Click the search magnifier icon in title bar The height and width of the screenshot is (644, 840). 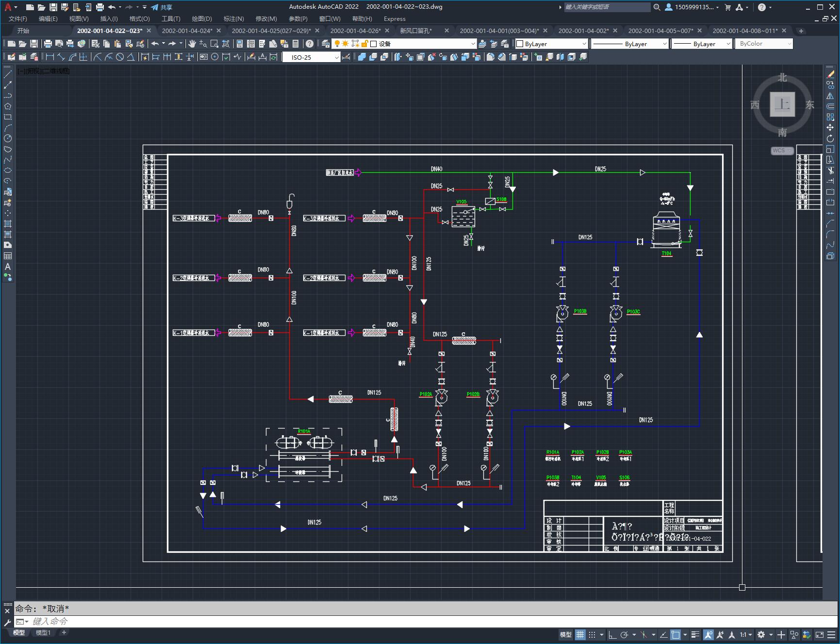657,7
